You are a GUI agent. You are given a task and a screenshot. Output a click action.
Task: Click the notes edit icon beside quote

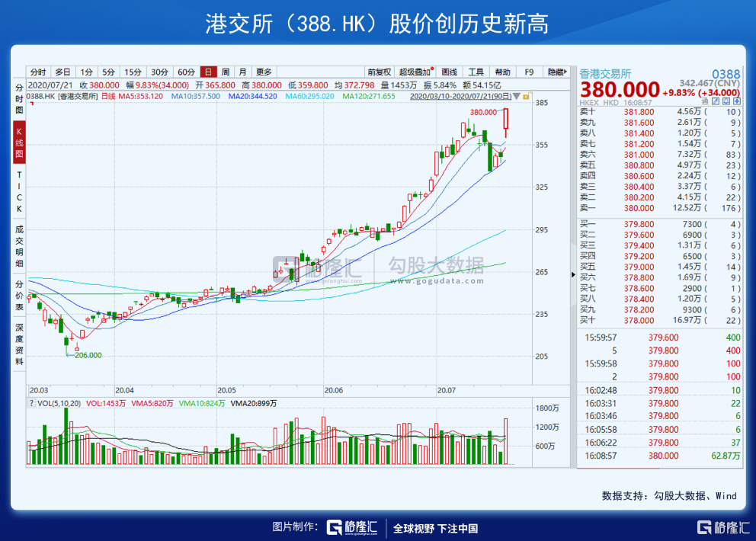click(x=716, y=101)
